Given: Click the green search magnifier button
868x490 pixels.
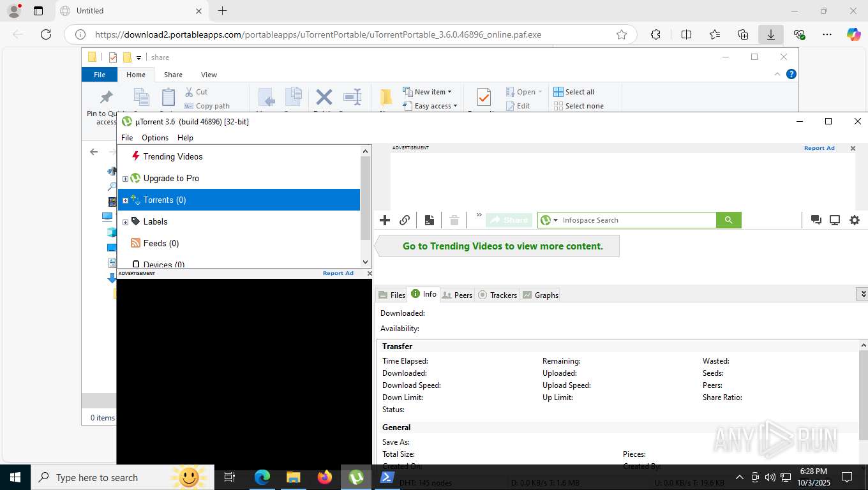Looking at the screenshot, I should (728, 220).
